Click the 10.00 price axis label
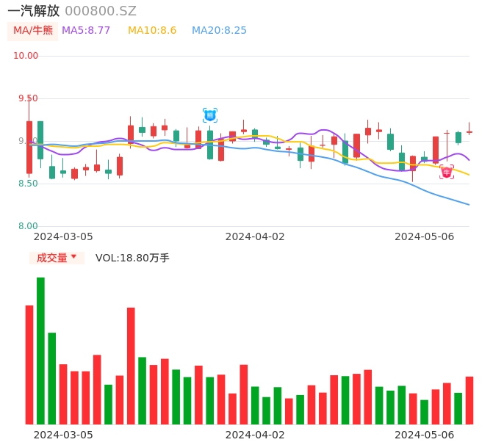 26,56
